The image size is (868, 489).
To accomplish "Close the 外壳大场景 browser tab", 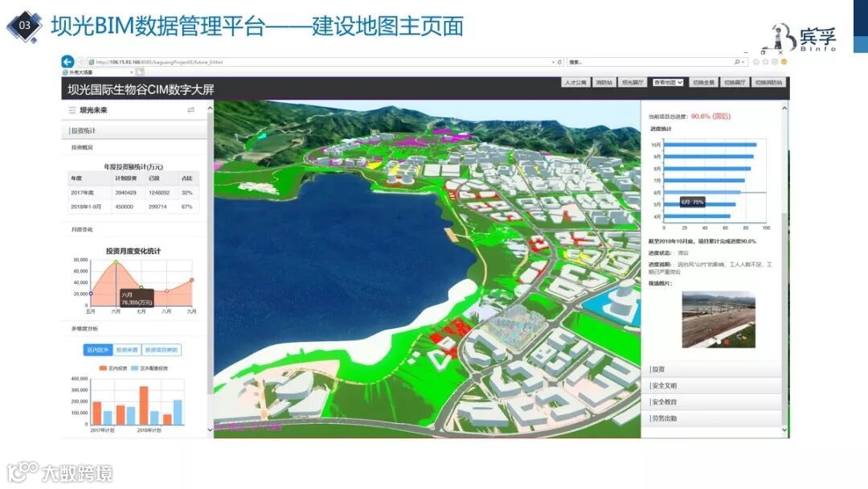I will (131, 72).
